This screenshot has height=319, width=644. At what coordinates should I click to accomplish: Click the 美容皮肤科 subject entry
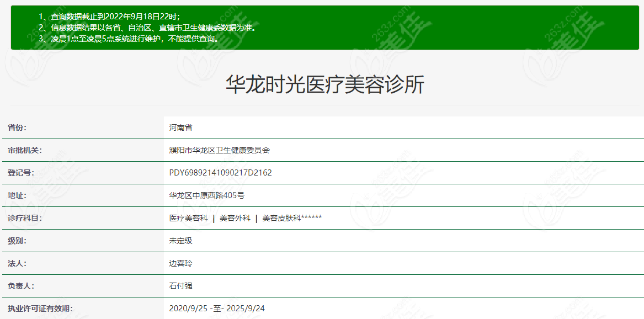click(281, 218)
